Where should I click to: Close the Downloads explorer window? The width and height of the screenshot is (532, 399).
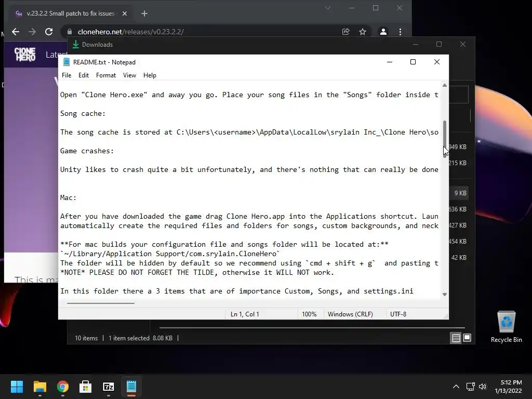click(463, 45)
